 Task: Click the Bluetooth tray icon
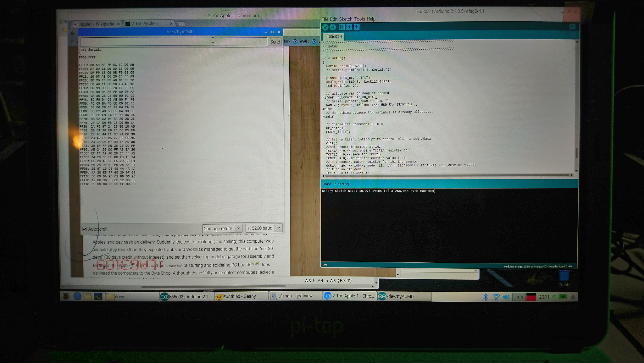486,297
